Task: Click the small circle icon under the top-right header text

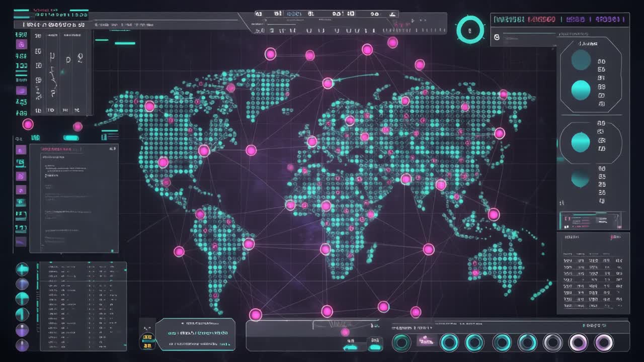Action: [x=497, y=37]
